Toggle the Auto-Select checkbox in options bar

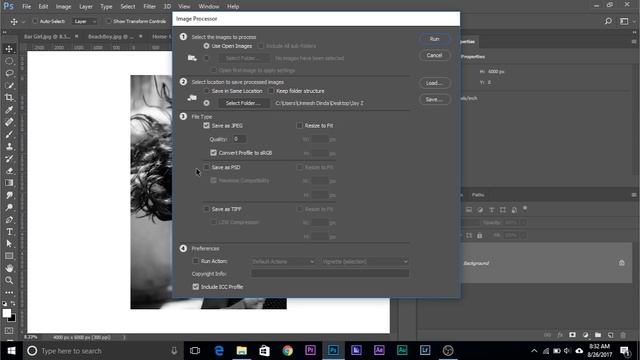click(35, 21)
